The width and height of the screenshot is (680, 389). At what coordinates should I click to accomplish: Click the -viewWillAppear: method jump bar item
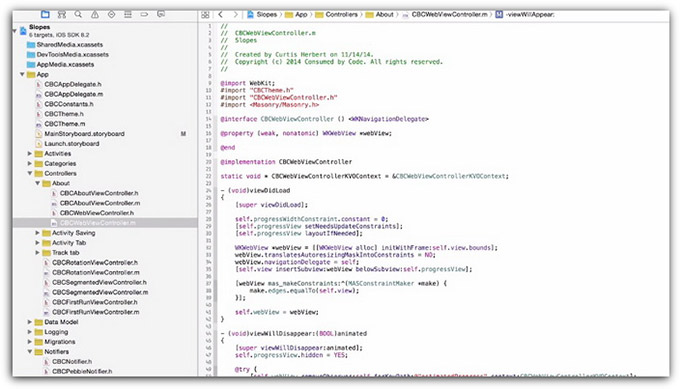click(525, 14)
